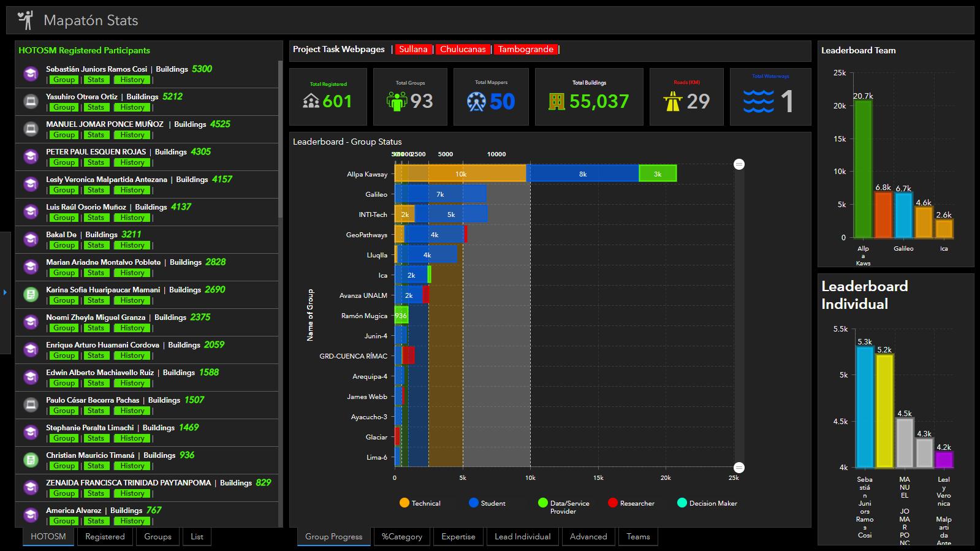Viewport: 980px width, 551px height.
Task: Expand the collapsed left side panel arrow
Action: pos(5,292)
